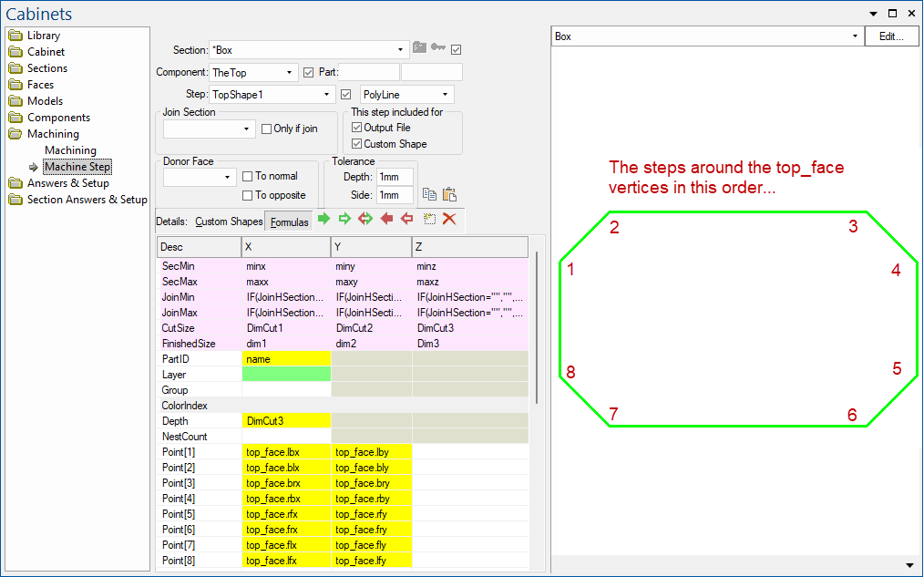Switch to the Custom Shapes tab
Image resolution: width=924 pixels, height=577 pixels.
point(231,220)
